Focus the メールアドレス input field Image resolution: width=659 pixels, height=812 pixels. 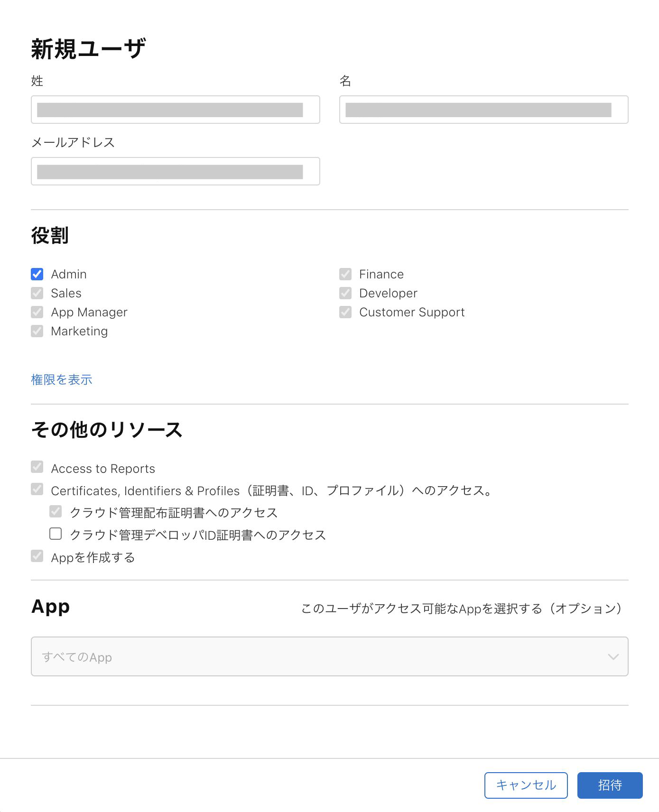coord(176,171)
